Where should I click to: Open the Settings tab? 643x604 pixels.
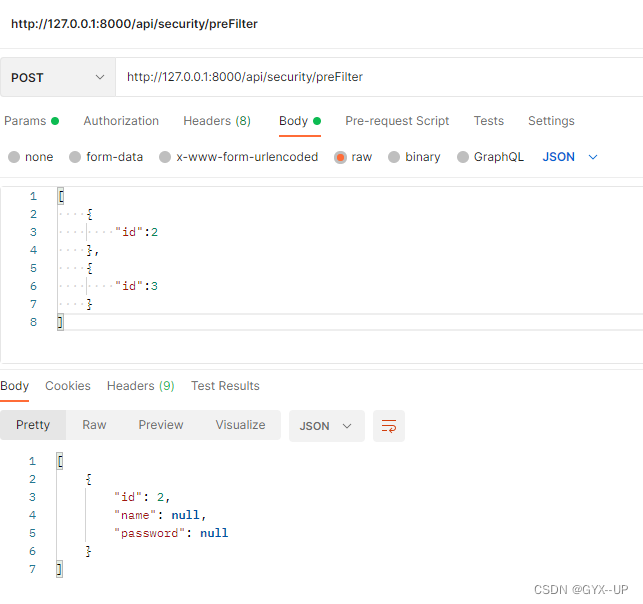[551, 121]
